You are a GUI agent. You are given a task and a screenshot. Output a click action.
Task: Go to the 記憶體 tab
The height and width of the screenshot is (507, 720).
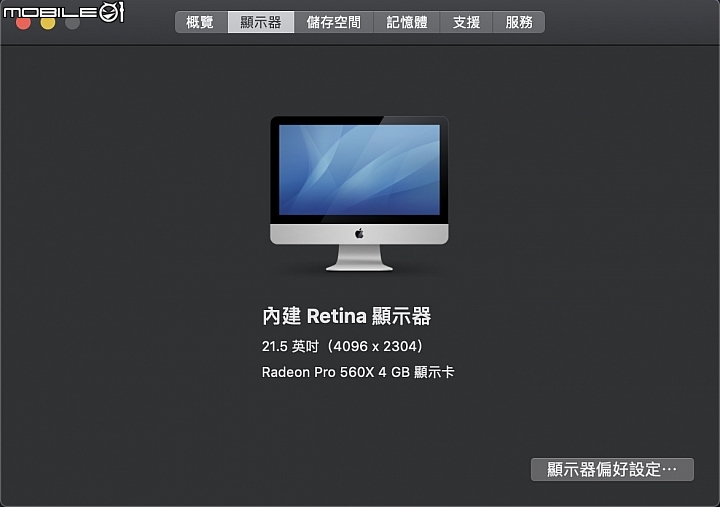click(407, 22)
